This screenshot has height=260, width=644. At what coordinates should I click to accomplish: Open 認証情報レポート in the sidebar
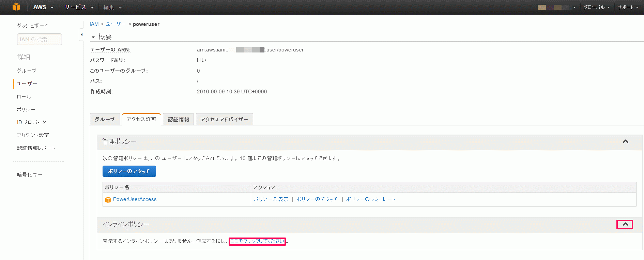36,148
